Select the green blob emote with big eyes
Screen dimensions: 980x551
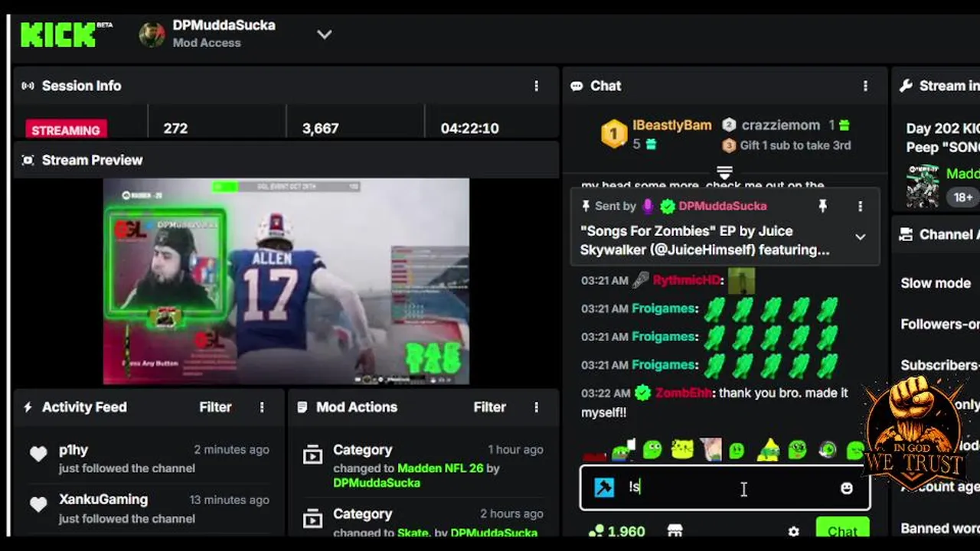652,449
